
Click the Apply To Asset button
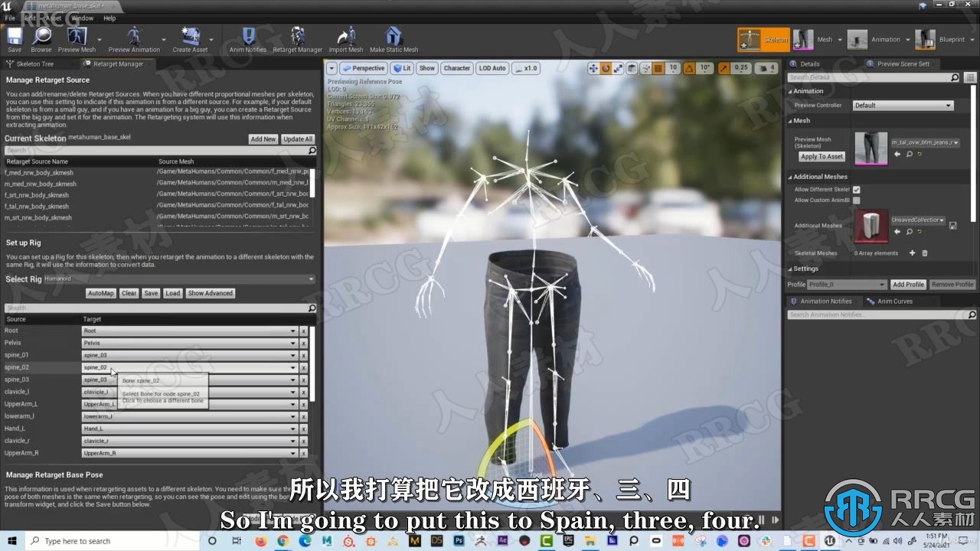point(822,156)
